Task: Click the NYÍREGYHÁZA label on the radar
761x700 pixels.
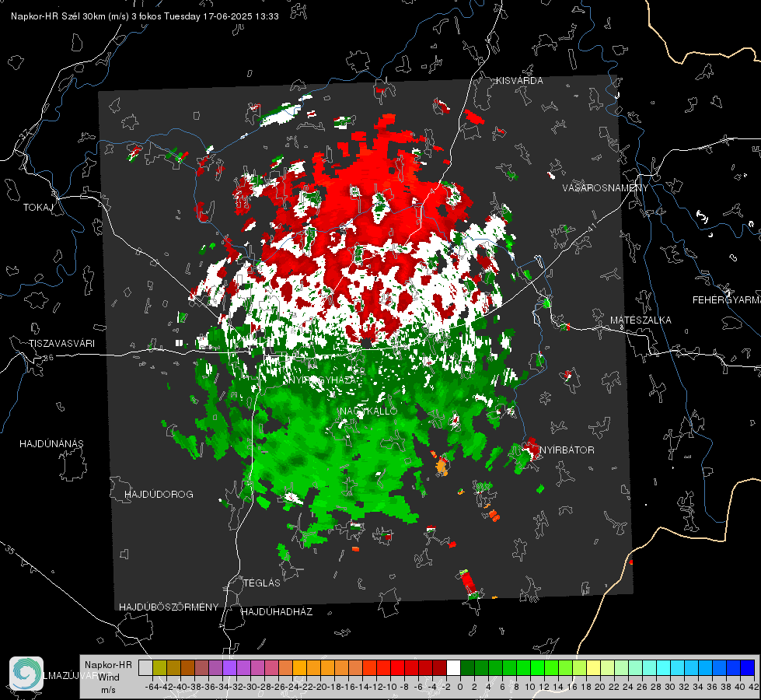Action: coord(323,380)
